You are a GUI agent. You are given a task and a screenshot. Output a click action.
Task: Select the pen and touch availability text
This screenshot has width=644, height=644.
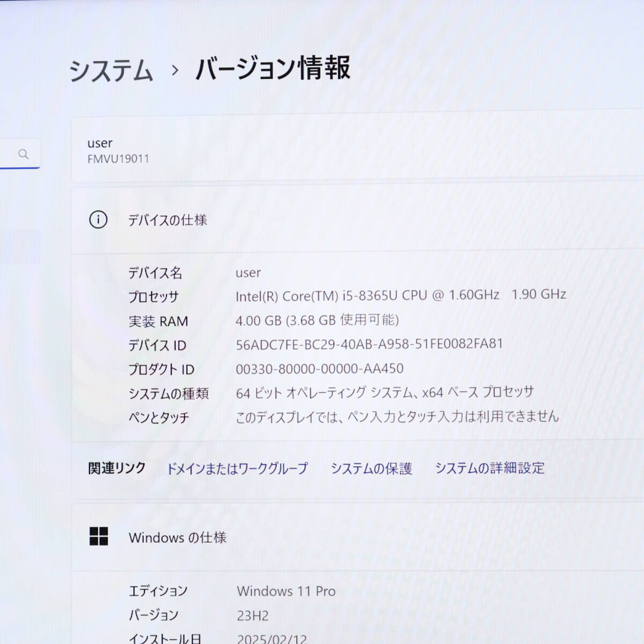pyautogui.click(x=397, y=417)
